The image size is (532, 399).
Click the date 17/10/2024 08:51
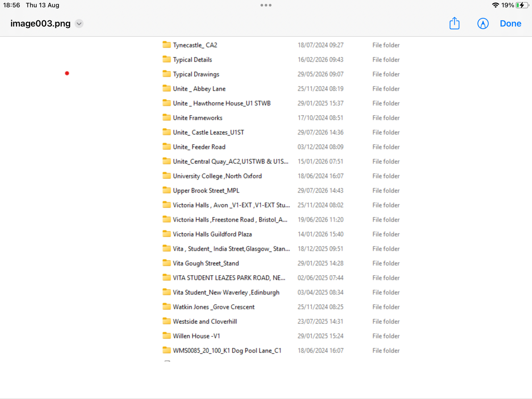(321, 118)
